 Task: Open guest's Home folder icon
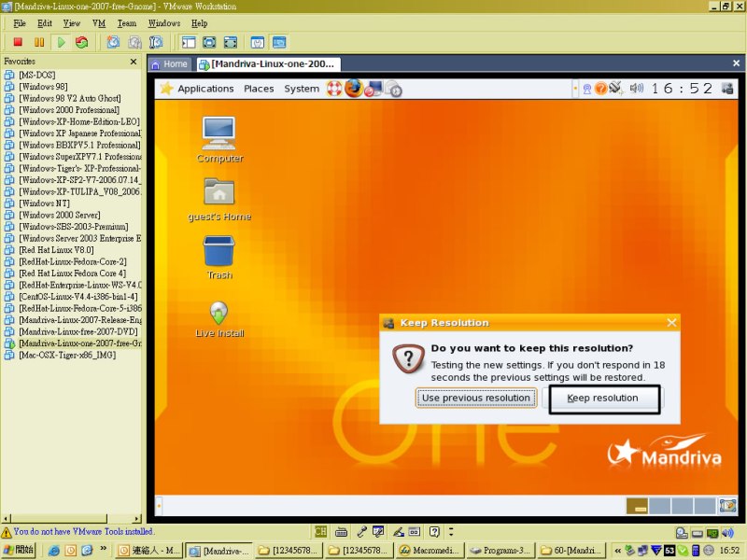pos(219,199)
